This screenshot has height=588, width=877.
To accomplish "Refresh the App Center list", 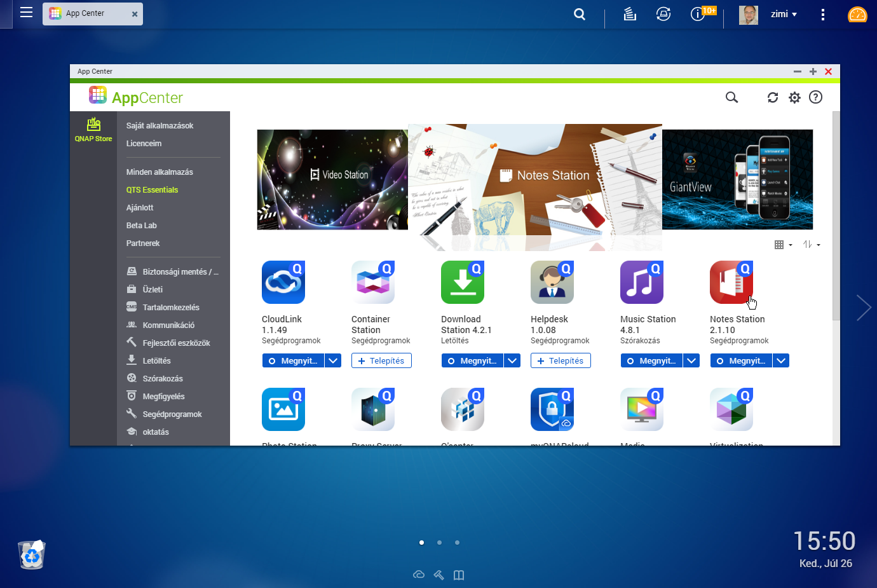I will pyautogui.click(x=773, y=97).
